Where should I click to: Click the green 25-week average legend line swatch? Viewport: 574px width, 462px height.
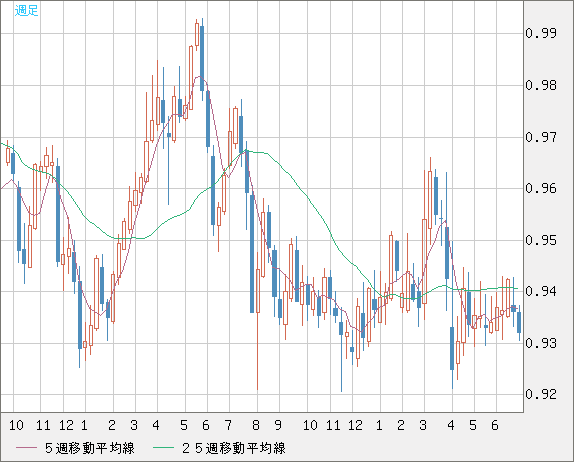(163, 448)
